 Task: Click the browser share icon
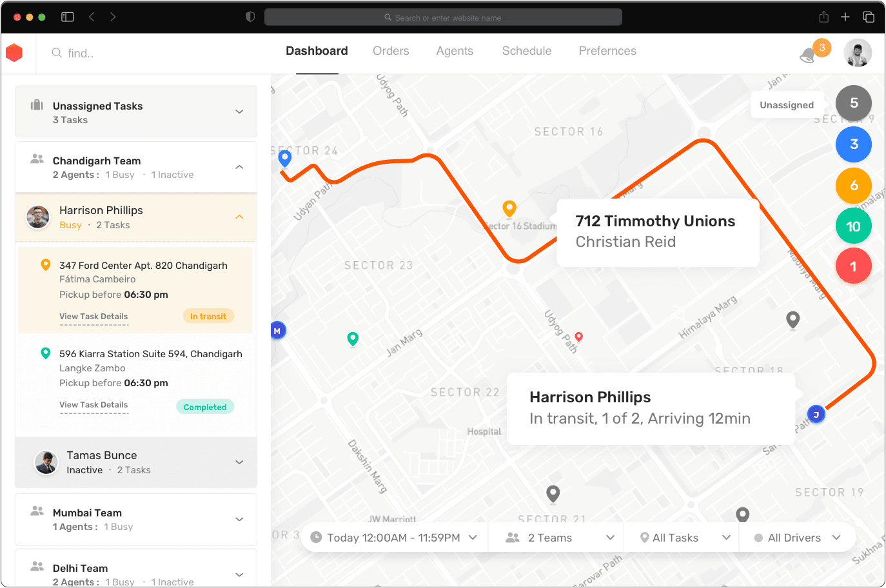[x=823, y=17]
